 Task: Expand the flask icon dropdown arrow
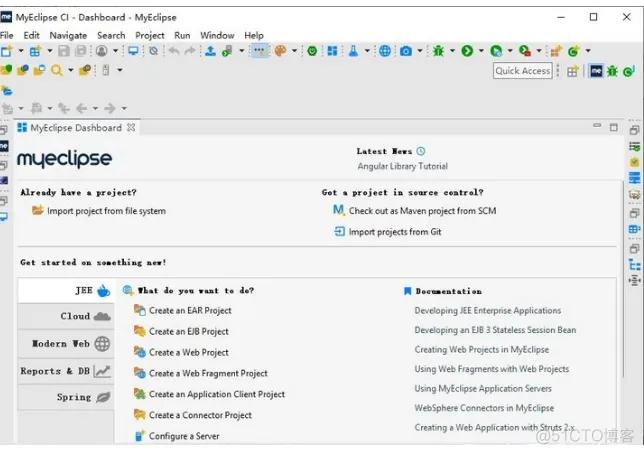pos(367,51)
